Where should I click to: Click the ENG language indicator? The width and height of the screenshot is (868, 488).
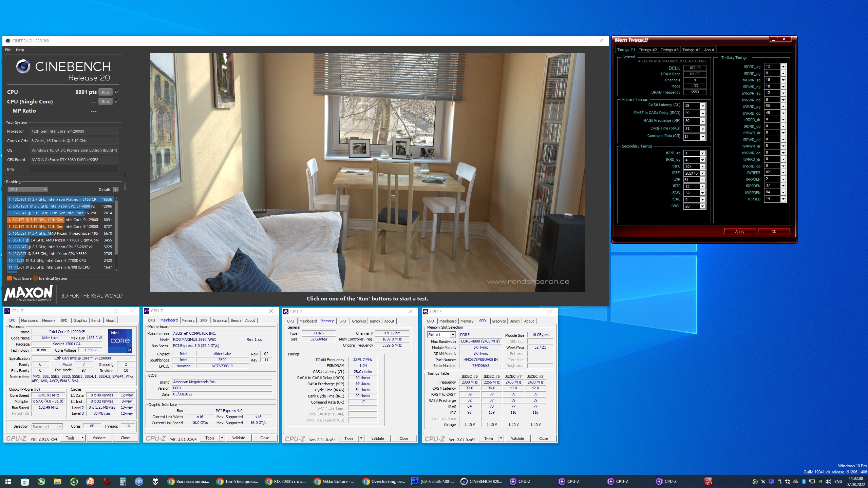(x=838, y=481)
